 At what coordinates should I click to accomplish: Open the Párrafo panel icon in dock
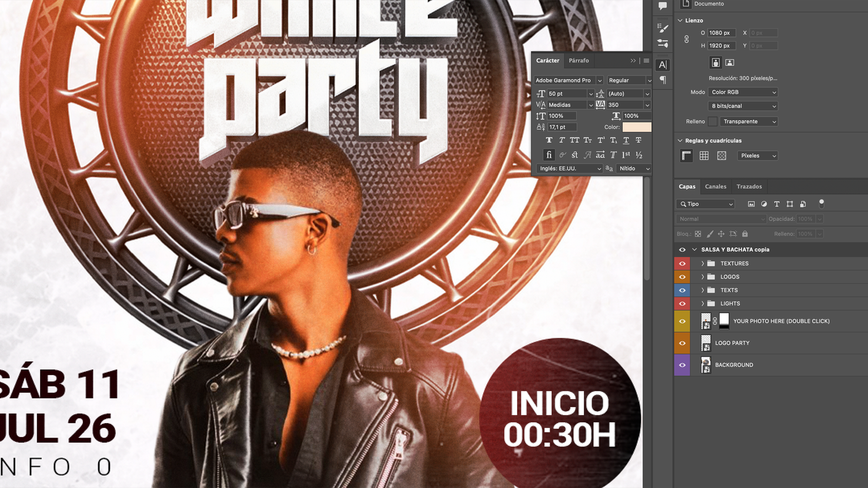663,80
